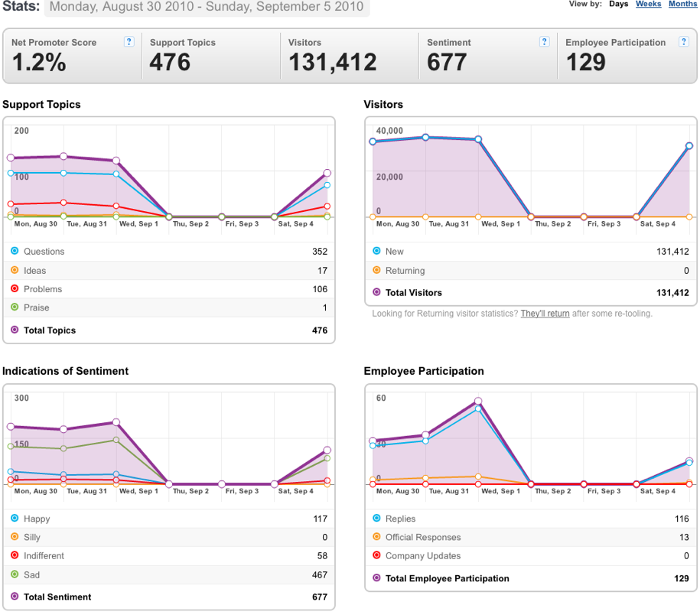The image size is (700, 615).
Task: Click the New visitors legend marker
Action: point(377,251)
